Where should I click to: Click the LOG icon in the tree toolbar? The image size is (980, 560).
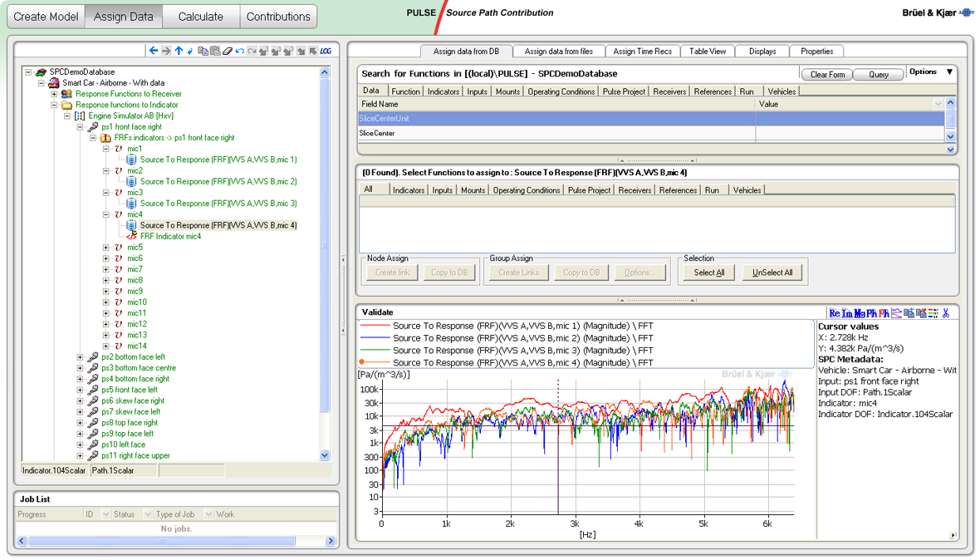coord(325,52)
